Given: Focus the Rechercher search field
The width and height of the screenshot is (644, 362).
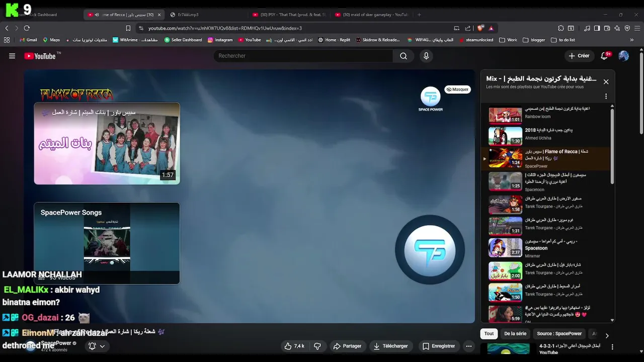Looking at the screenshot, I should tap(303, 56).
